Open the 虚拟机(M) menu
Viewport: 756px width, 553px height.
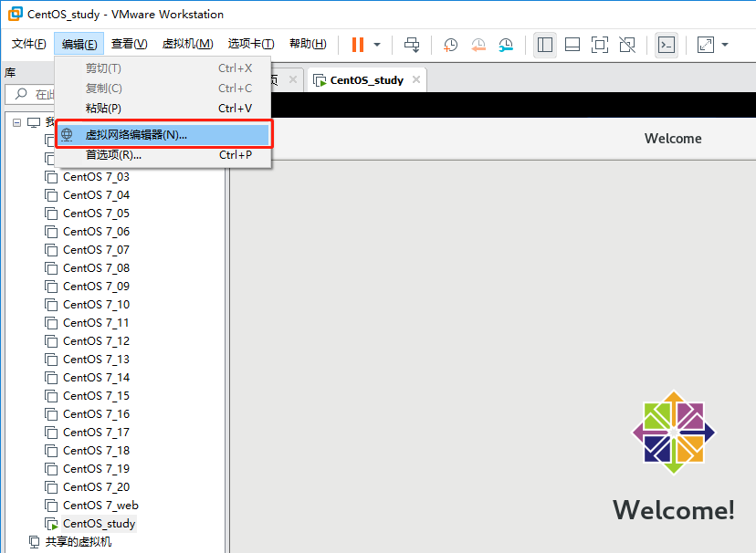187,44
